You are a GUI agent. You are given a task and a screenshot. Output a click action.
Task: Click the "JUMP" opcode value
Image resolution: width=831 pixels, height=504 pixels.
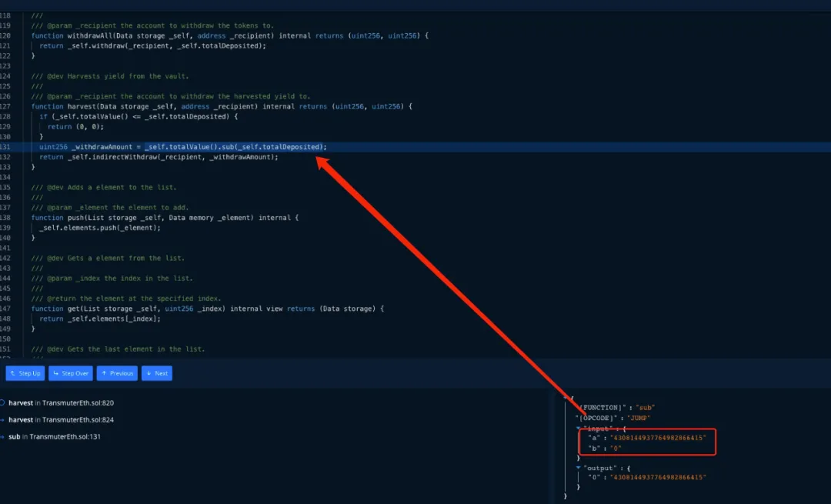640,418
